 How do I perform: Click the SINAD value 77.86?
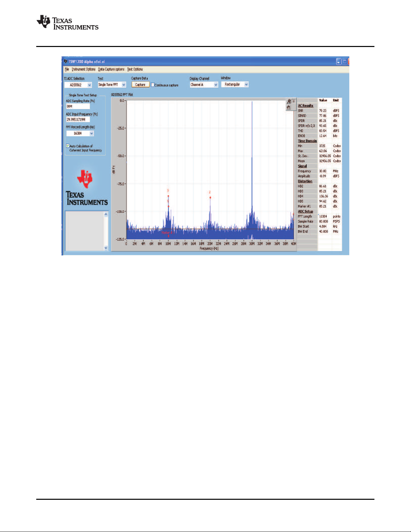[323, 116]
